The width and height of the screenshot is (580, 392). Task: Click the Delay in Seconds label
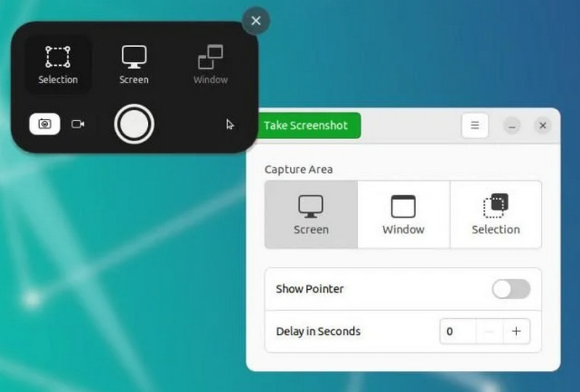[x=318, y=331]
